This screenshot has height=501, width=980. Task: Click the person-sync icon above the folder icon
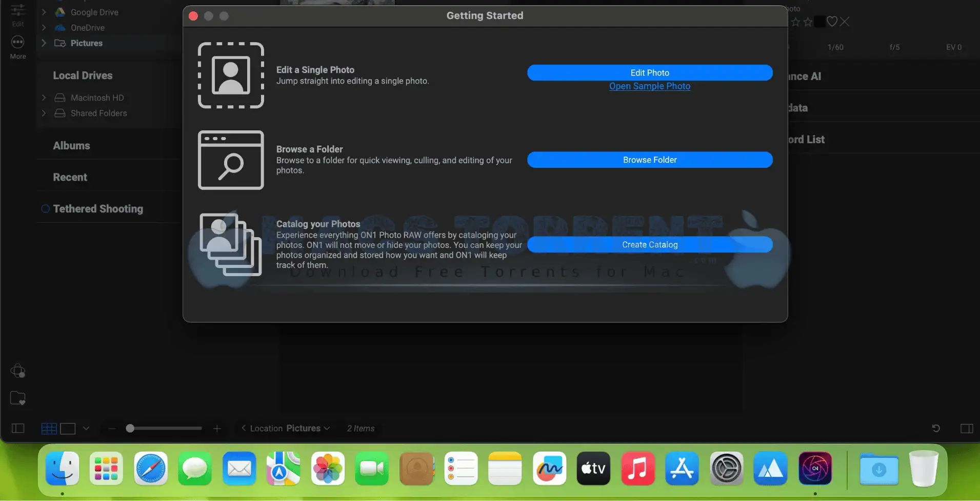(x=18, y=371)
